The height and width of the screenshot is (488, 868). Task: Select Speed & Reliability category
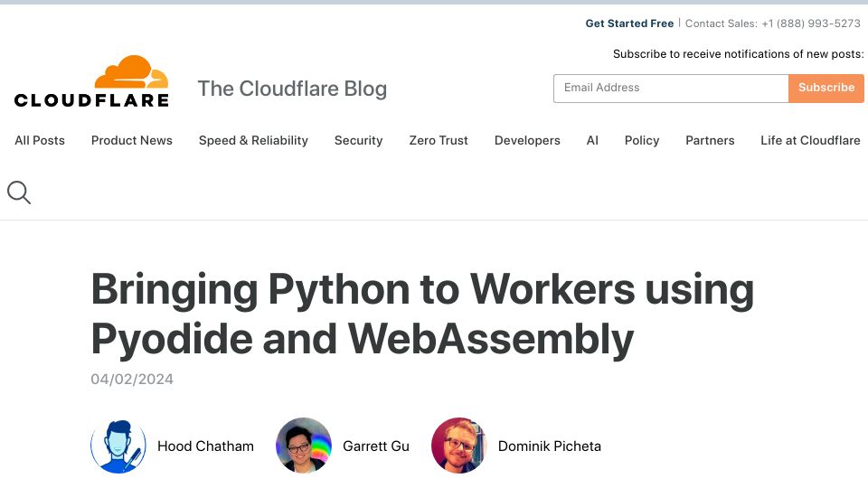[253, 141]
